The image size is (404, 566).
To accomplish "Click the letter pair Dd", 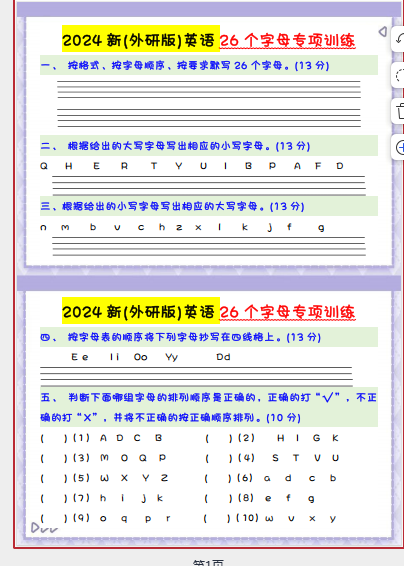I will [223, 357].
